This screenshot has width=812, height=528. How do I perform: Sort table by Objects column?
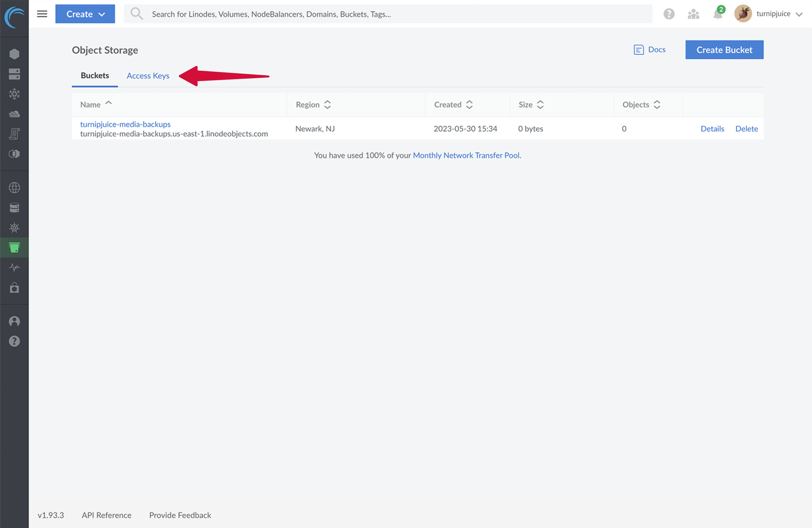coord(641,105)
